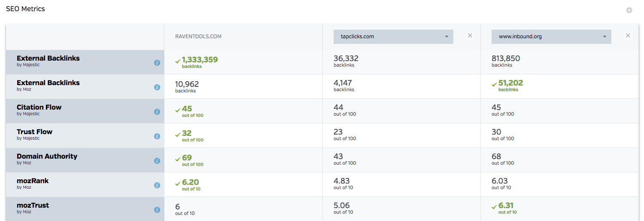Click the Trust Flow row label
The image size is (644, 221).
[x=34, y=132]
